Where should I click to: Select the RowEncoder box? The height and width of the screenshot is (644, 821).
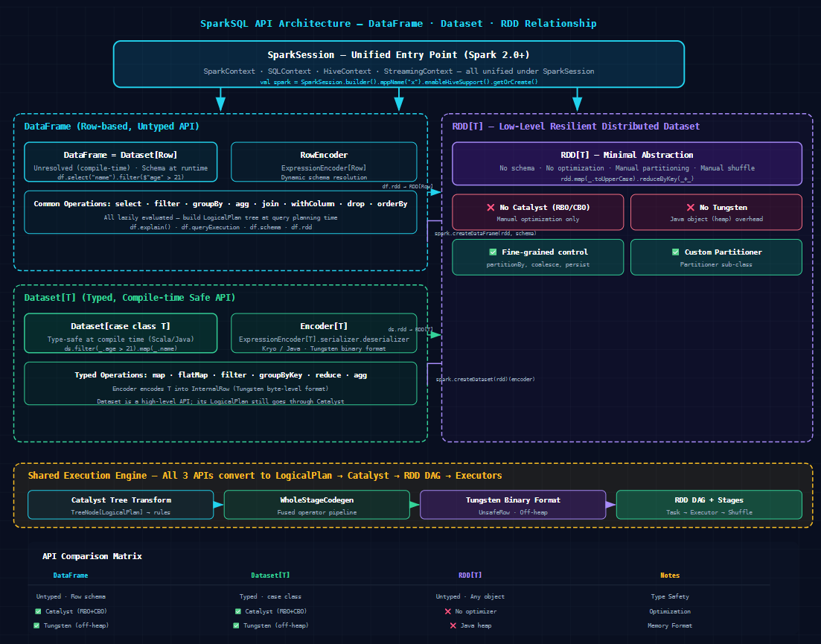click(324, 162)
